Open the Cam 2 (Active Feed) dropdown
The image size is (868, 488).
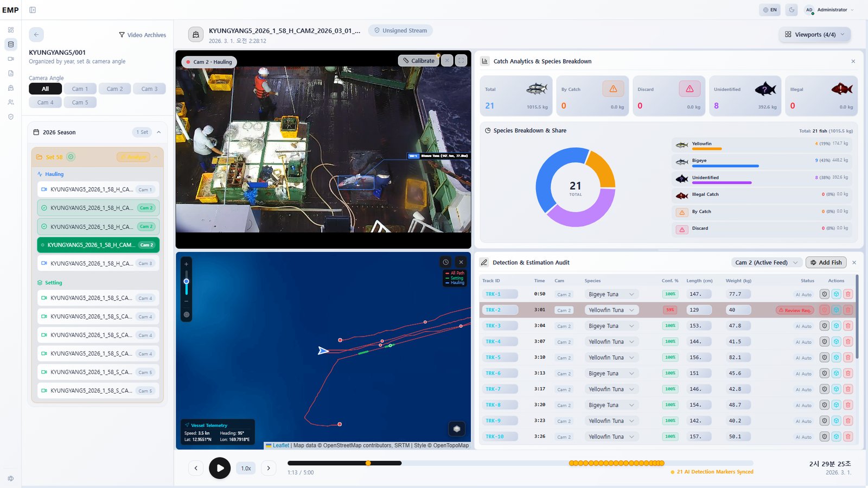pyautogui.click(x=766, y=263)
